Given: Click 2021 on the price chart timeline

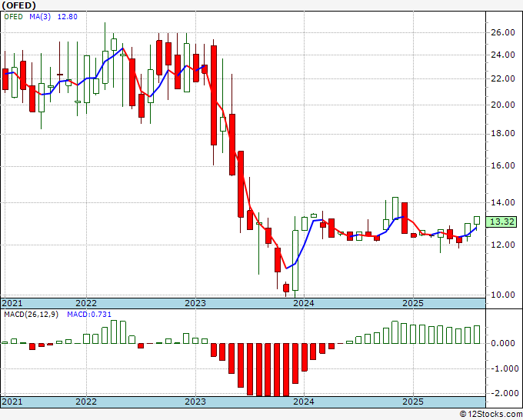Looking at the screenshot, I should (12, 303).
